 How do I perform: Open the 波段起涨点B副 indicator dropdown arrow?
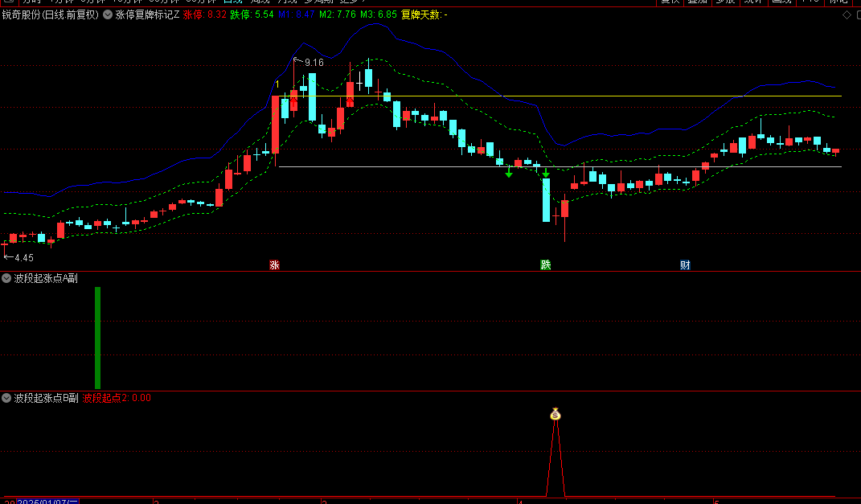point(6,398)
